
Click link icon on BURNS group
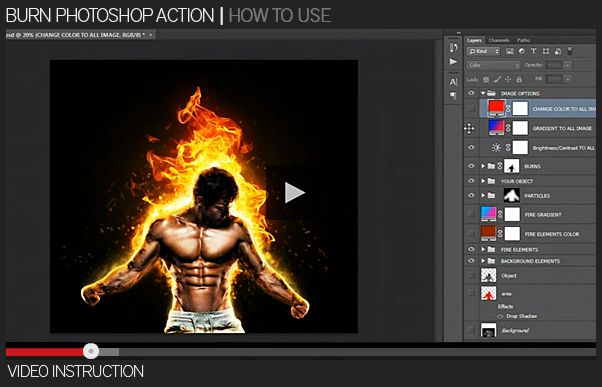click(500, 166)
